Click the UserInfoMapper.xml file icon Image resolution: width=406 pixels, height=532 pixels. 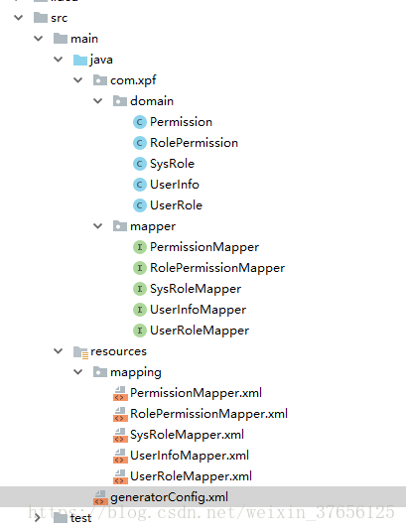tap(120, 456)
